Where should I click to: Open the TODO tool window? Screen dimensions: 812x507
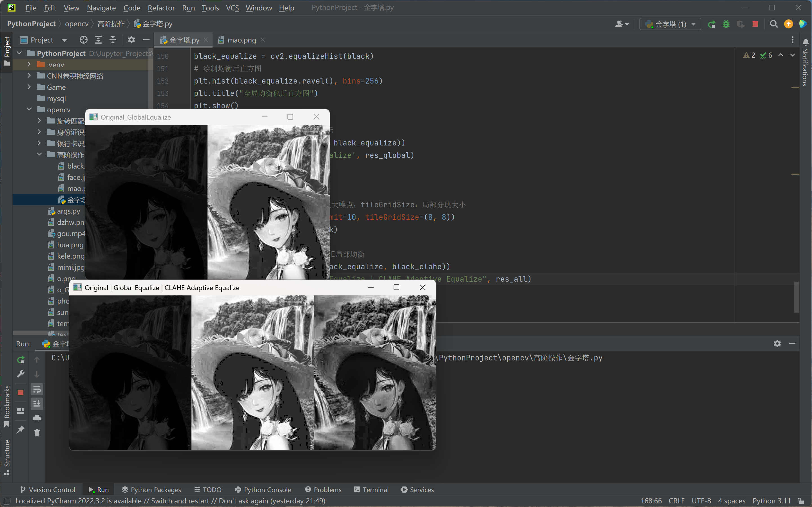[x=208, y=490]
